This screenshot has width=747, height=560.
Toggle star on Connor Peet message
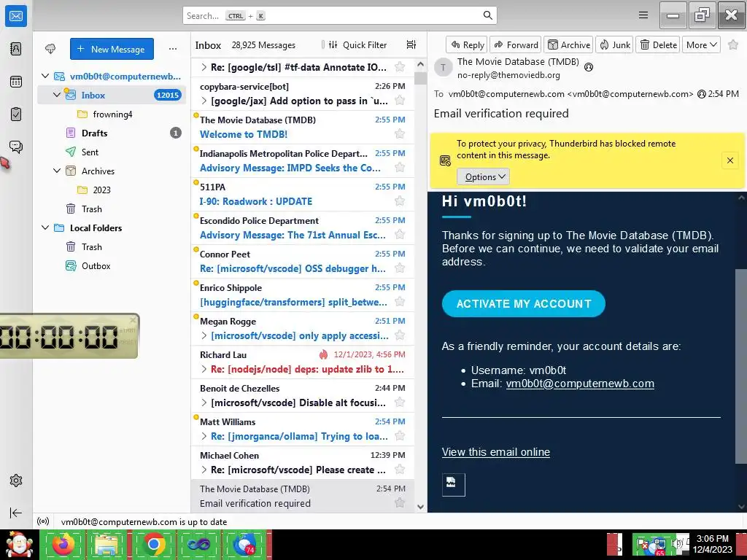click(x=400, y=268)
